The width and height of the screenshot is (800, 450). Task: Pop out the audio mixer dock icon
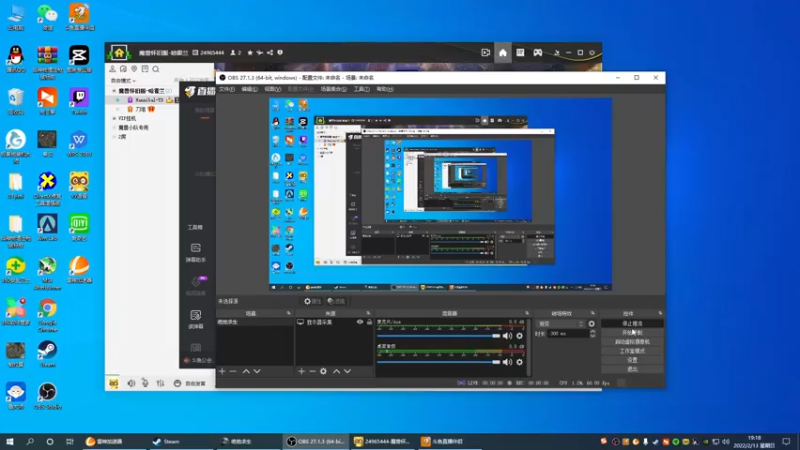point(527,313)
